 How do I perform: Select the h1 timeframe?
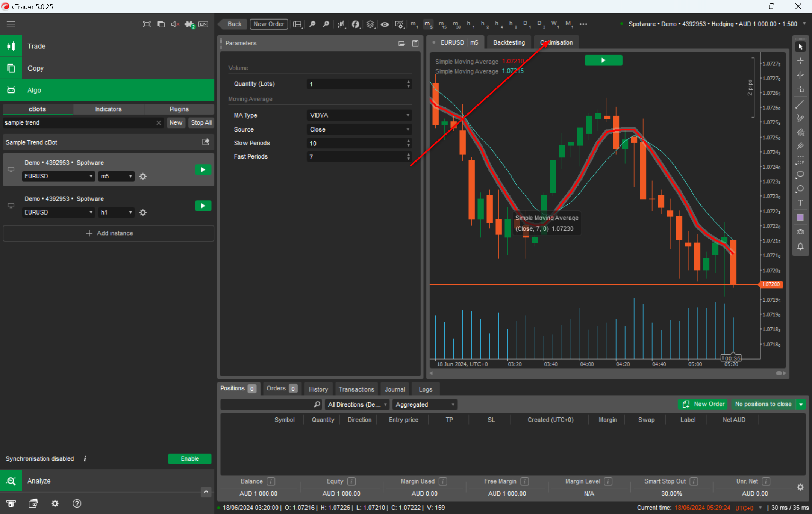coord(470,24)
